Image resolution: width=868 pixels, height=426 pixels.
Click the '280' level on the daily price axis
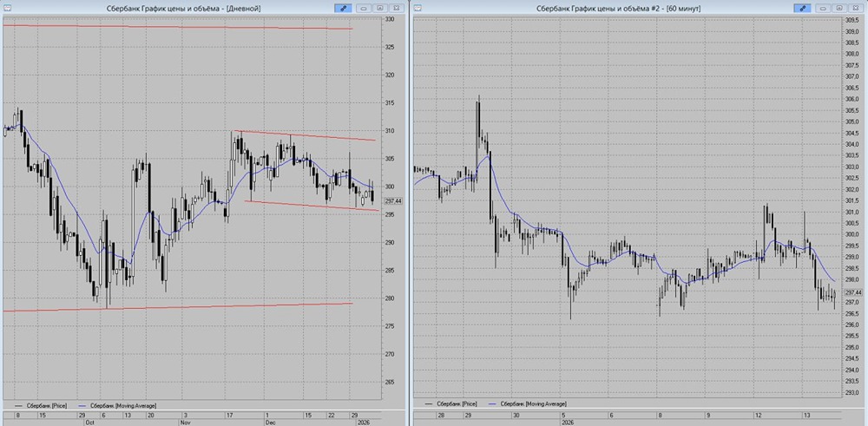390,298
